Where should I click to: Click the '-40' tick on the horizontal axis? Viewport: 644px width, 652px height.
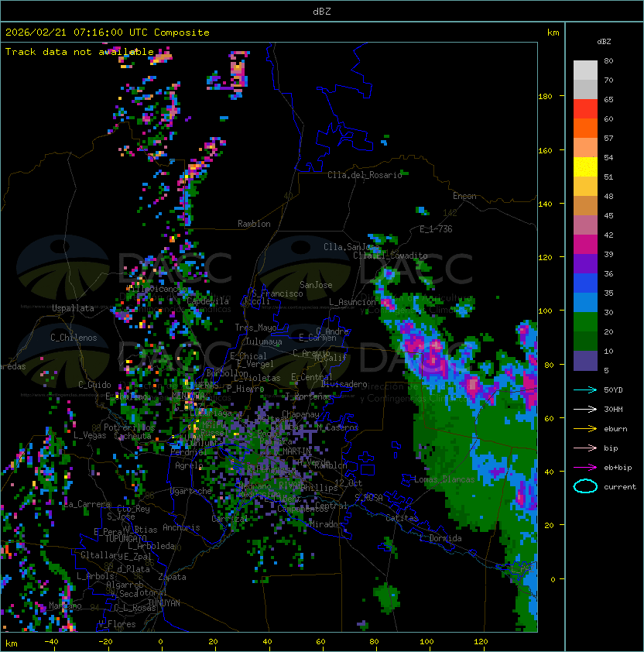click(51, 642)
